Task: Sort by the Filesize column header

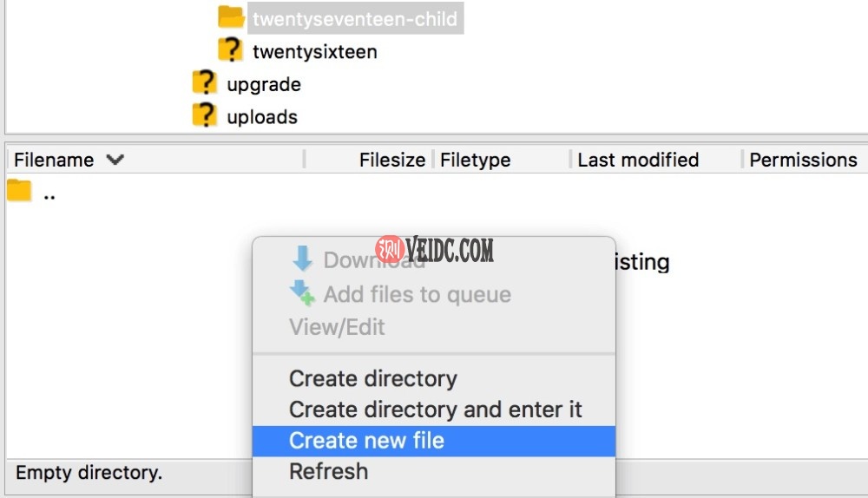Action: pyautogui.click(x=391, y=160)
